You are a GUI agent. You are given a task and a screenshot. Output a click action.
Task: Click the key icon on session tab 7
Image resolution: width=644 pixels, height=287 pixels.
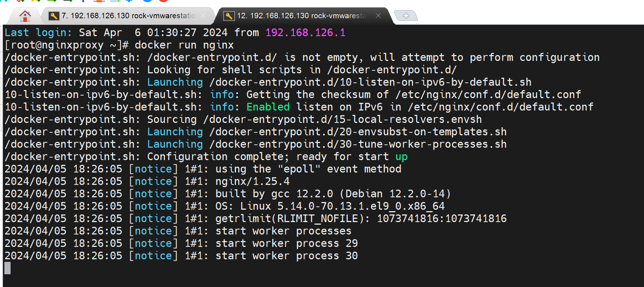click(x=54, y=16)
